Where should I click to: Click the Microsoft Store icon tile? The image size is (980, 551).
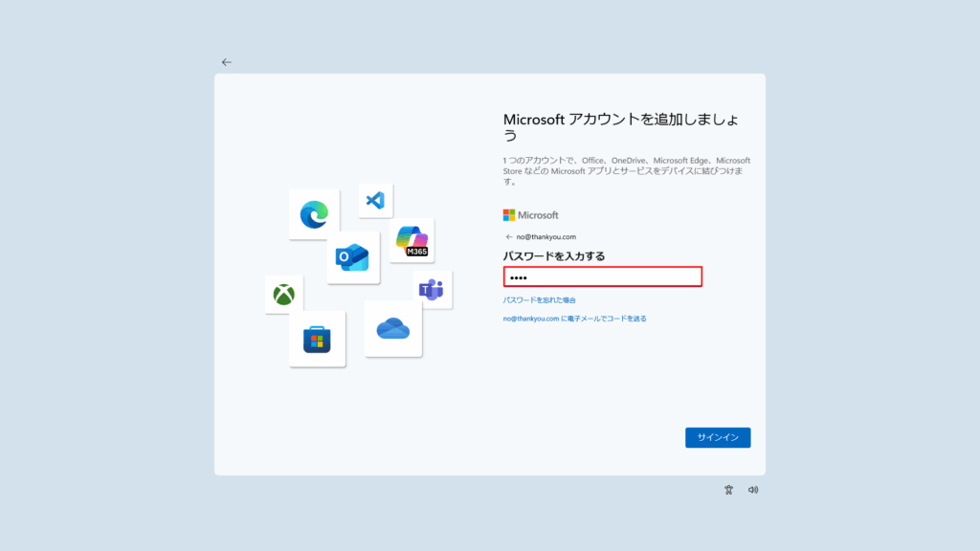coord(317,340)
